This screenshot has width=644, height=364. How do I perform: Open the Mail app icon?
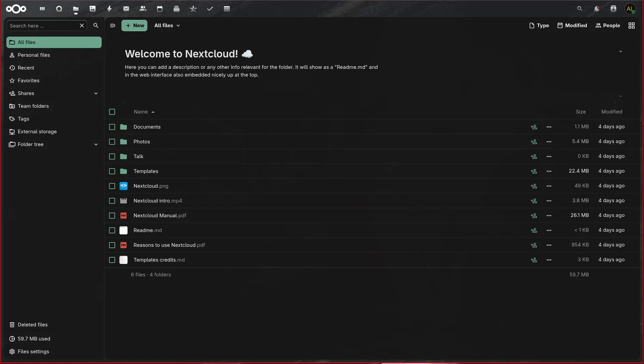126,9
